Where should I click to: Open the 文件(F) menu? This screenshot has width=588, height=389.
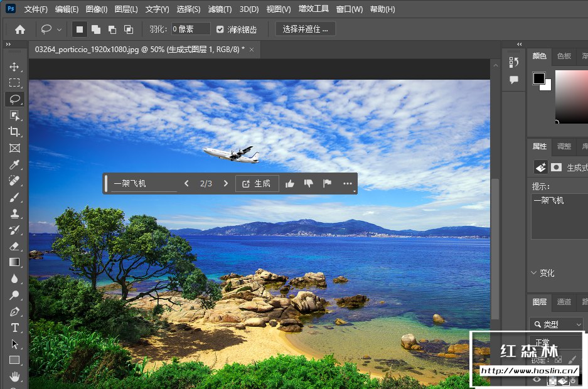point(36,9)
